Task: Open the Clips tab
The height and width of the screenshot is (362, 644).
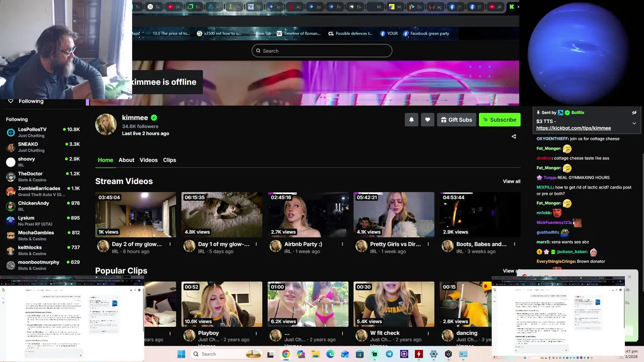Action: click(x=170, y=160)
